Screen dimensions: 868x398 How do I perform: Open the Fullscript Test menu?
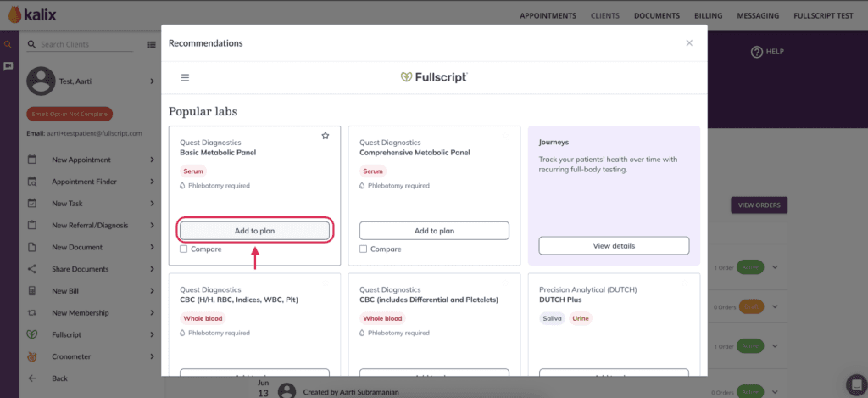click(x=823, y=15)
